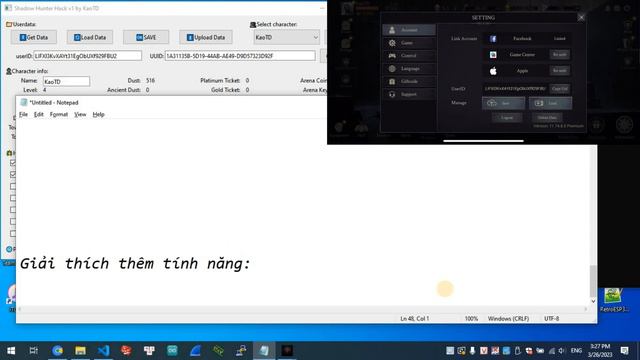Open the Action Center notification icon

click(624, 351)
